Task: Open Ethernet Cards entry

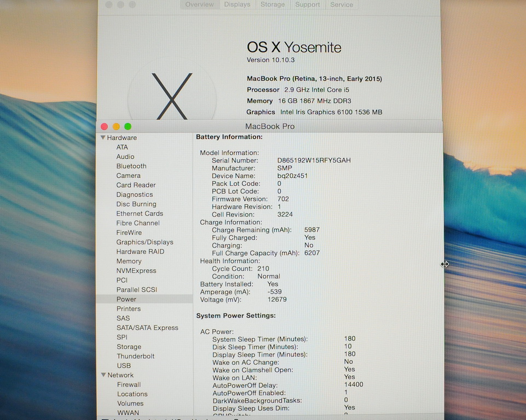Action: (140, 213)
